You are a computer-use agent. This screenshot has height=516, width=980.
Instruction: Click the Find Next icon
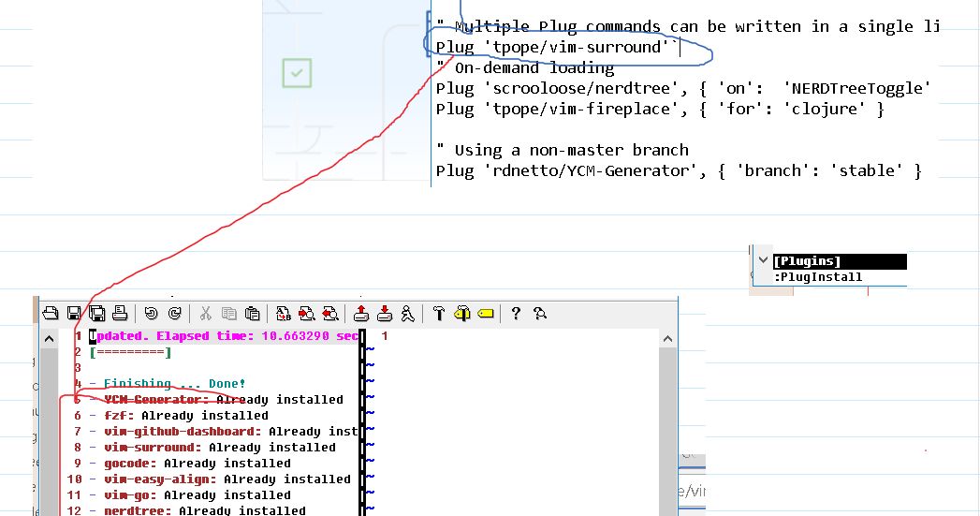[307, 314]
